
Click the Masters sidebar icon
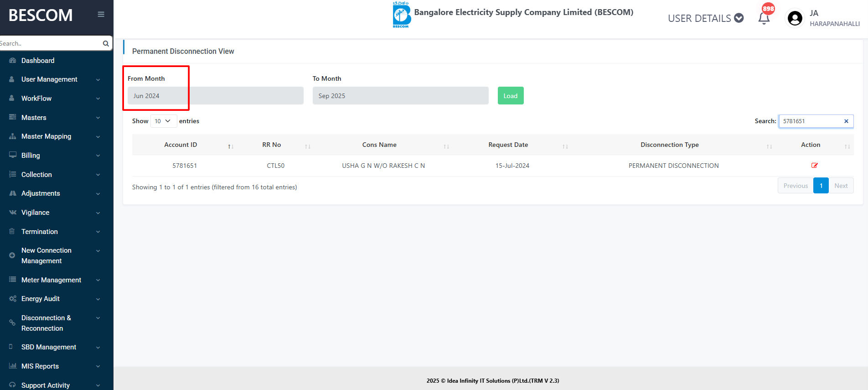coord(12,118)
